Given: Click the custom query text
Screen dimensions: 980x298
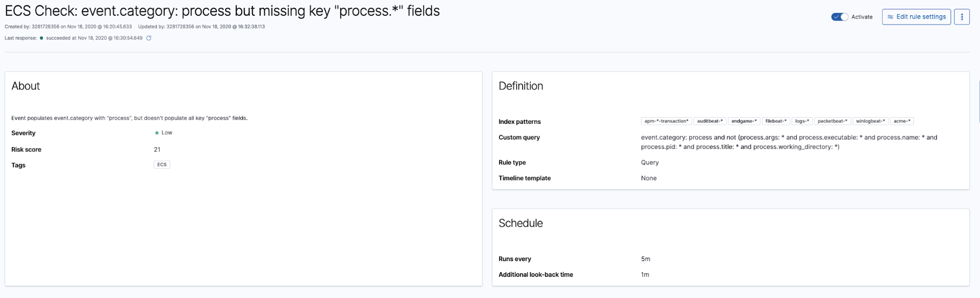Looking at the screenshot, I should click(x=789, y=142).
